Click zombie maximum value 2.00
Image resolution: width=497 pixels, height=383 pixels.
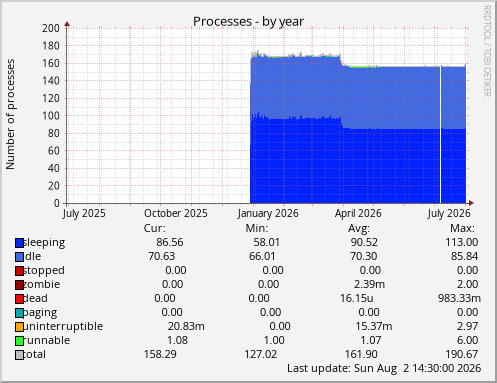click(468, 284)
